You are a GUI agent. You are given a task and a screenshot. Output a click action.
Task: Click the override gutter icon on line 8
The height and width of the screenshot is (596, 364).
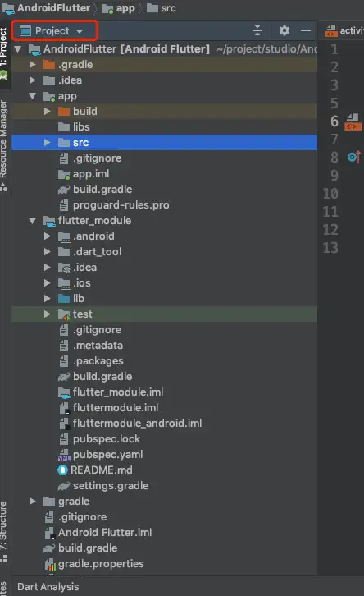pyautogui.click(x=353, y=157)
